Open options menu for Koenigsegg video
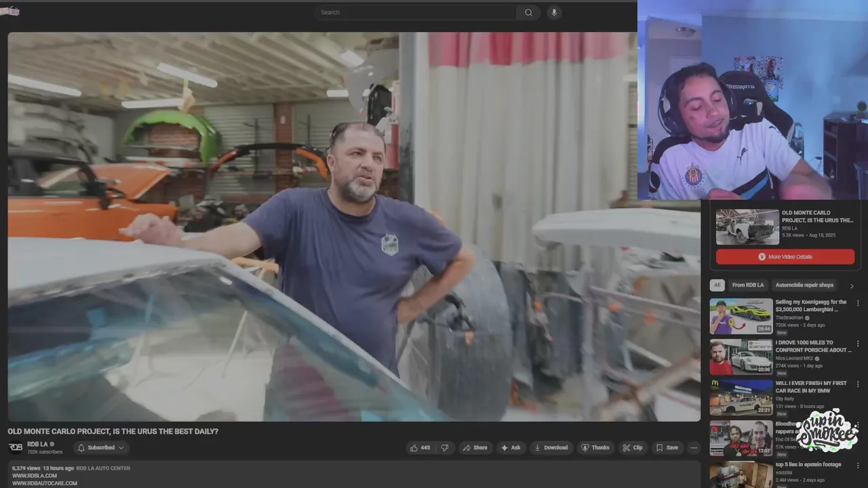The image size is (868, 488). pyautogui.click(x=858, y=303)
